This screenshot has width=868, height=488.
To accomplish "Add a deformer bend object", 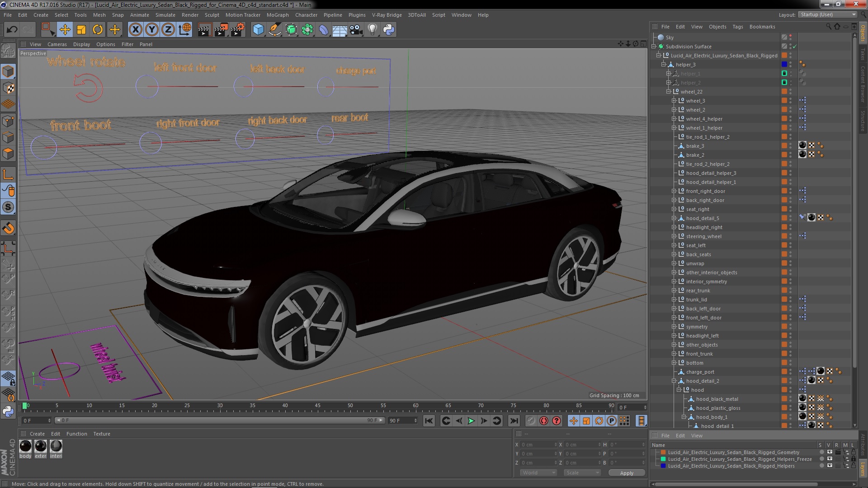I will point(324,30).
